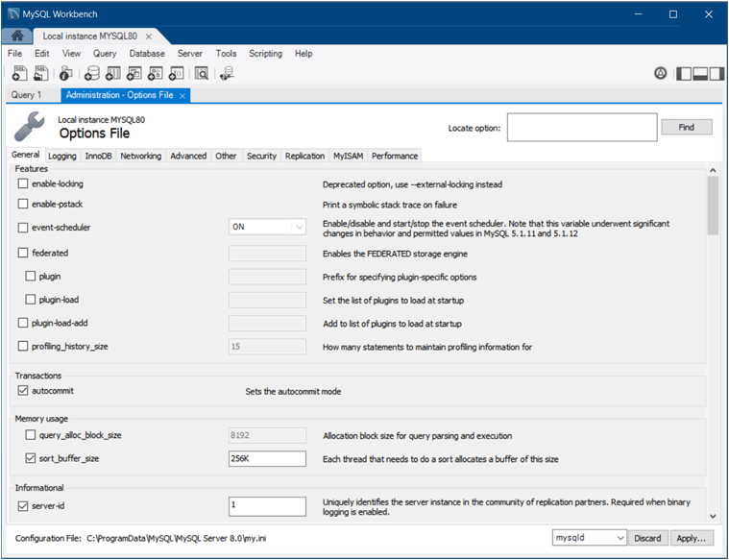The image size is (729, 560).
Task: Click the search table data icon
Action: coord(199,73)
